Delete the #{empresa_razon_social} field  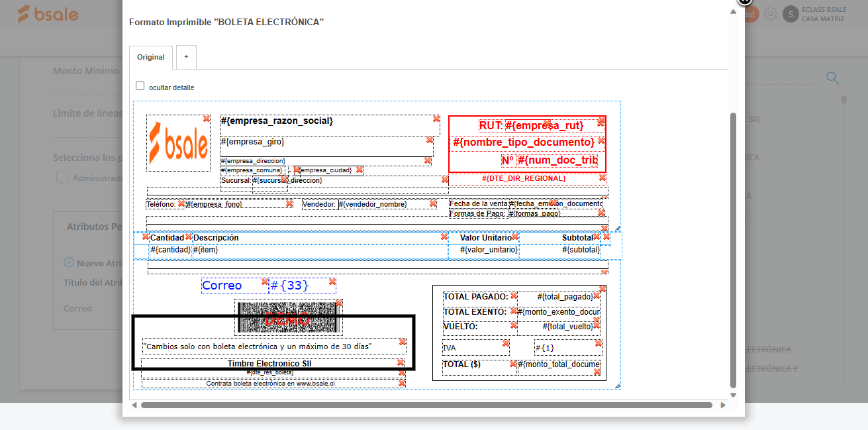coord(436,119)
